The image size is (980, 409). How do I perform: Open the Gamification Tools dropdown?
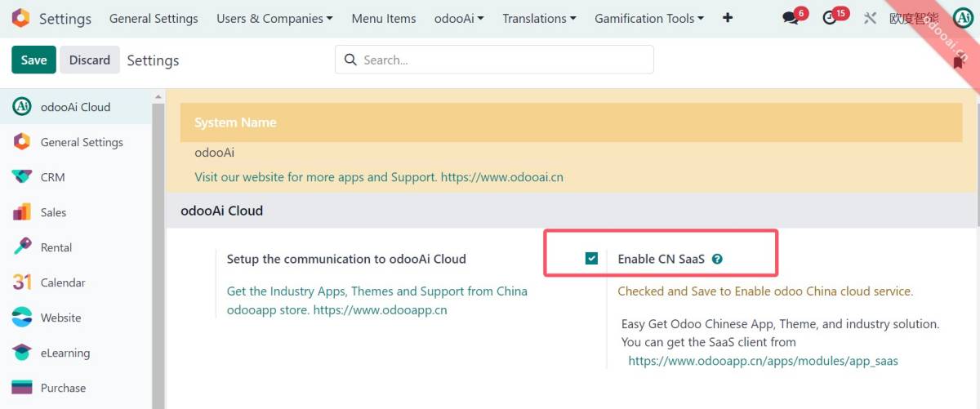pos(649,18)
